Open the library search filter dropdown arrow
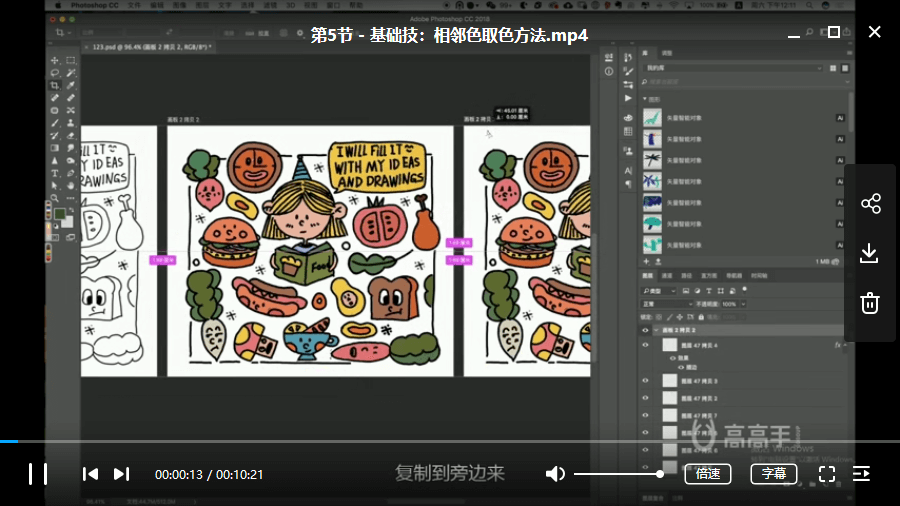Screen dimensions: 900x506 (x=848, y=82)
